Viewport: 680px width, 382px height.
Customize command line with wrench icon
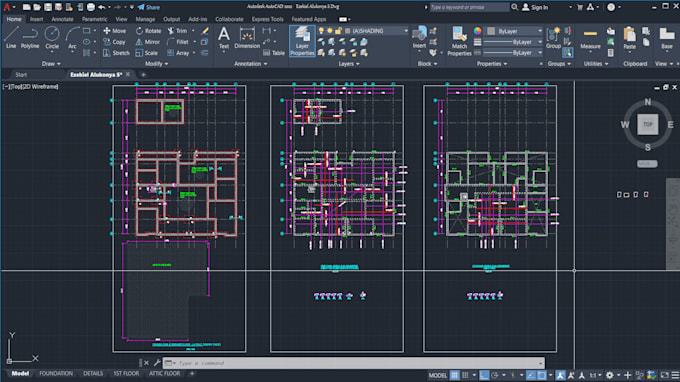pos(157,362)
